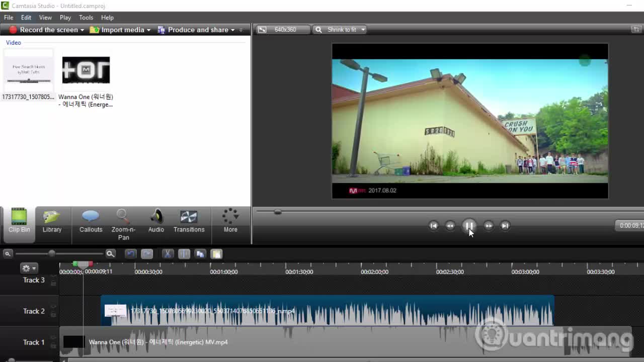Expand Record the screen dropdown
Screen dimensions: 644x362
[x=82, y=30]
